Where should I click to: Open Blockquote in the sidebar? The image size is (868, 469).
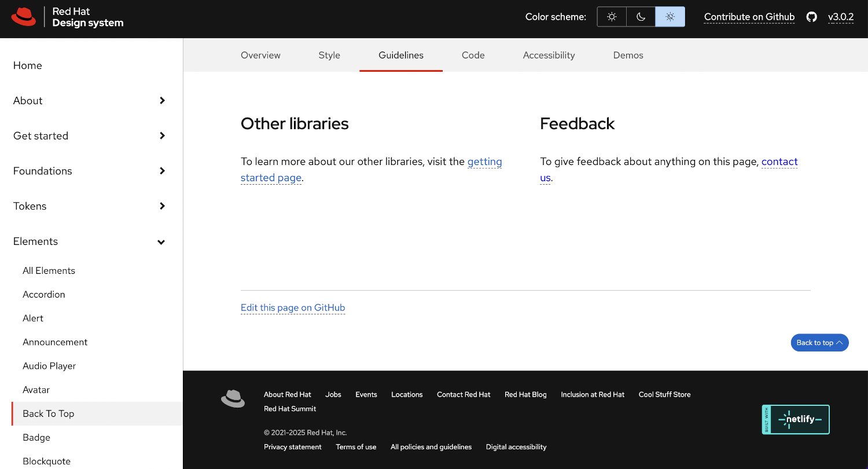click(46, 461)
